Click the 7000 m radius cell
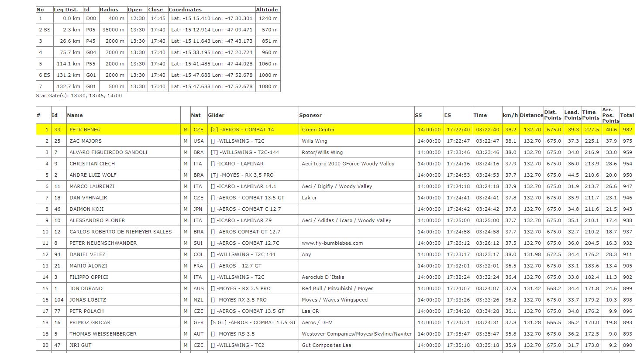 pyautogui.click(x=113, y=52)
